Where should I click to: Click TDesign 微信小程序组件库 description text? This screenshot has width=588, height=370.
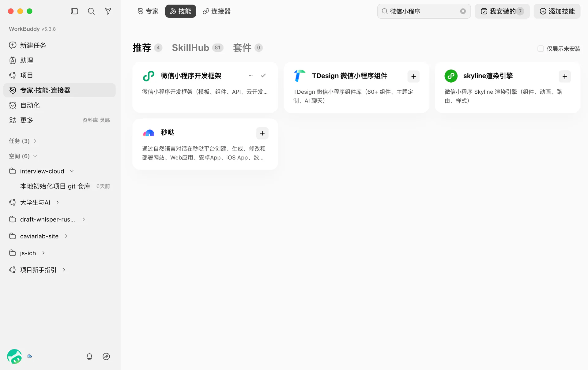pyautogui.click(x=353, y=96)
